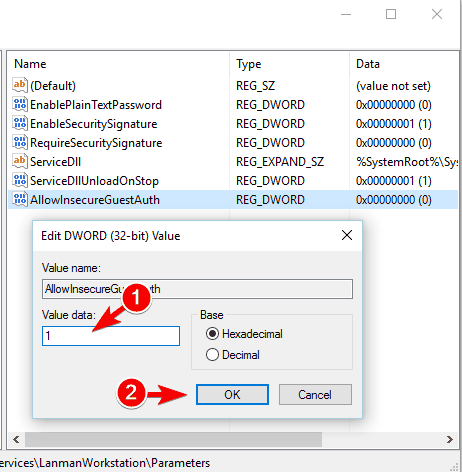Click the horizontal scrollbar right arrow
This screenshot has width=462, height=472.
pyautogui.click(x=450, y=439)
